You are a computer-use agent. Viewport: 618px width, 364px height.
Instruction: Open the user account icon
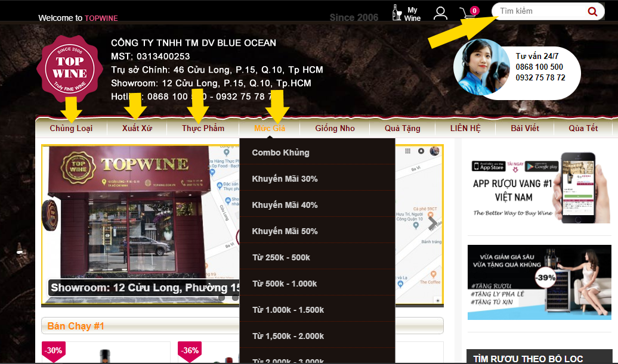coord(440,13)
